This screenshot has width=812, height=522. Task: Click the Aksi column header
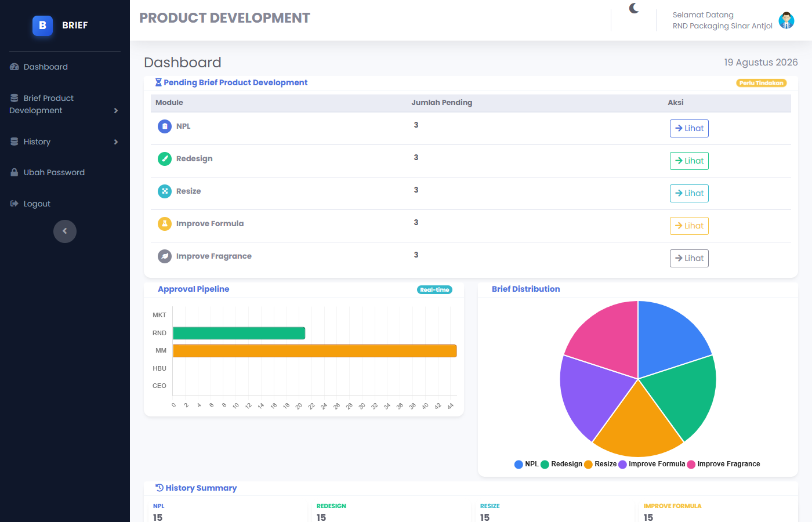(676, 103)
